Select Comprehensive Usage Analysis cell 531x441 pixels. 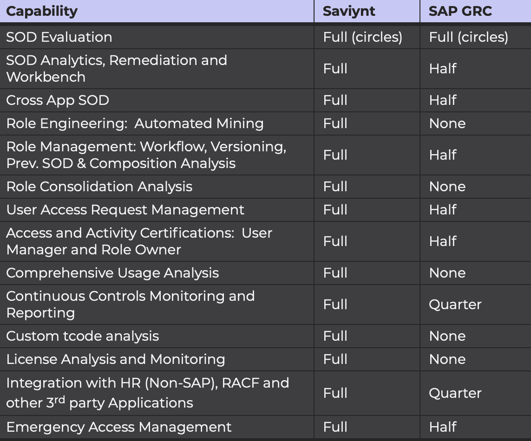coord(157,273)
